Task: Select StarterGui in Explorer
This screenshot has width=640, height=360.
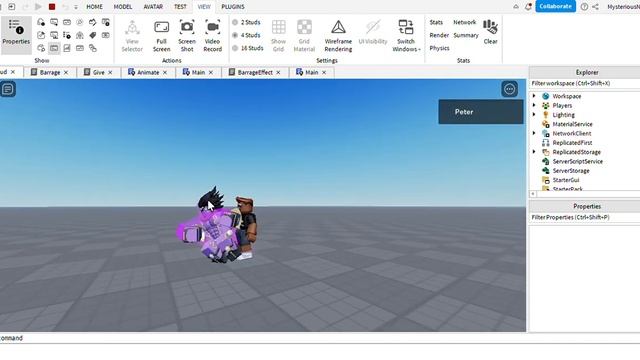Action: pos(566,180)
